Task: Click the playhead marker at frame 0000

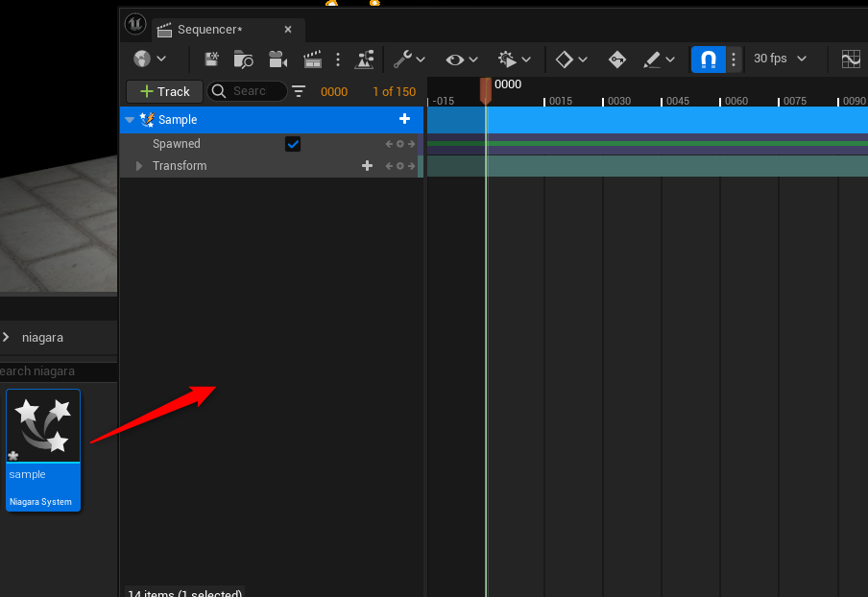Action: click(486, 89)
